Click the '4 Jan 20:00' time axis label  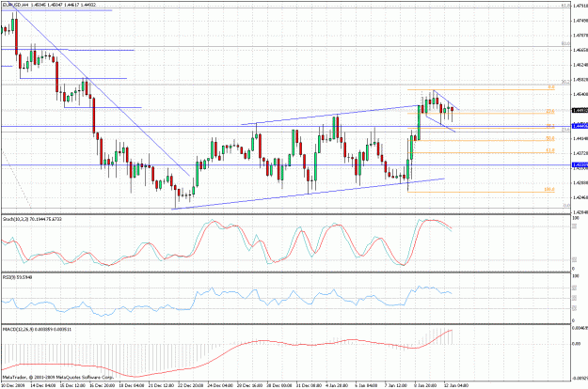(338, 385)
